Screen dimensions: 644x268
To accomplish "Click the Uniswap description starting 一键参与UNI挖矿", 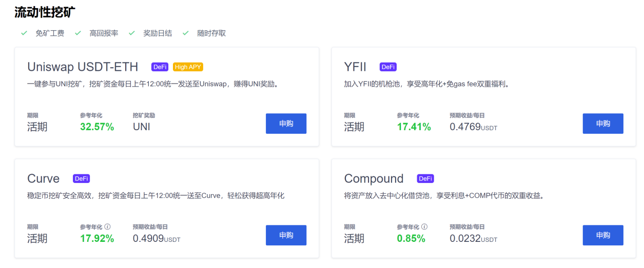I will coord(153,84).
